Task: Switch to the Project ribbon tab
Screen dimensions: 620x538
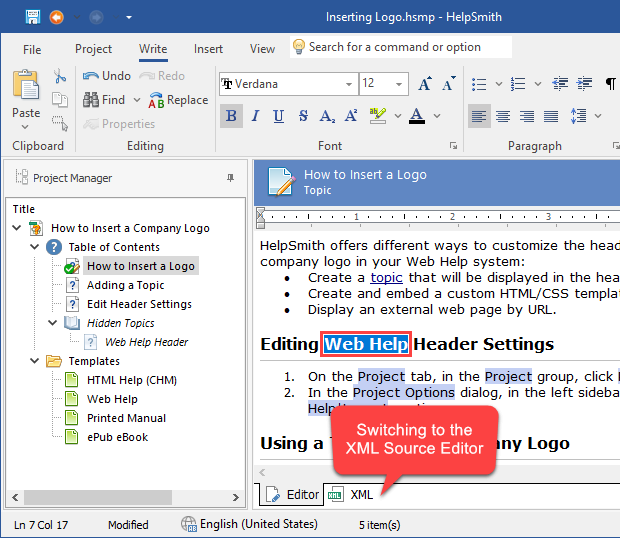Action: point(93,49)
